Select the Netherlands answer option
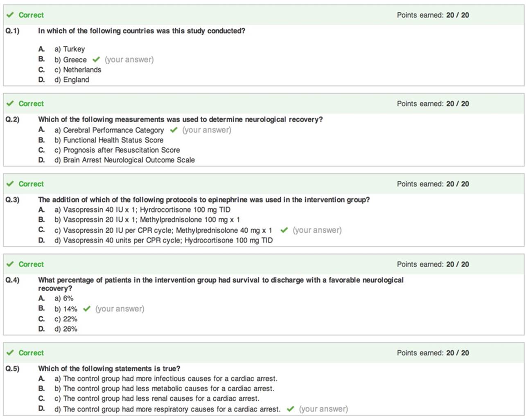The height and width of the screenshot is (420, 526). [x=78, y=70]
